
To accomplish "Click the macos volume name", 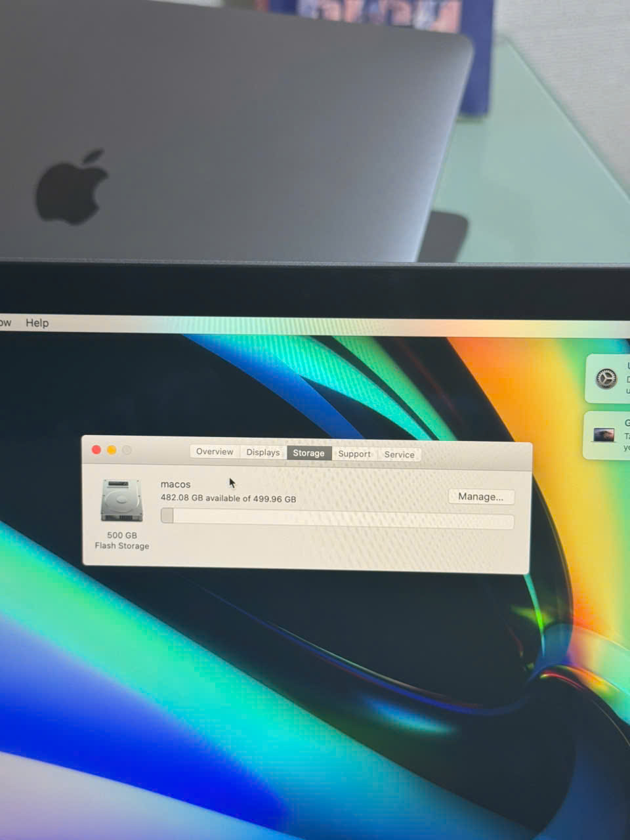I will [x=175, y=484].
